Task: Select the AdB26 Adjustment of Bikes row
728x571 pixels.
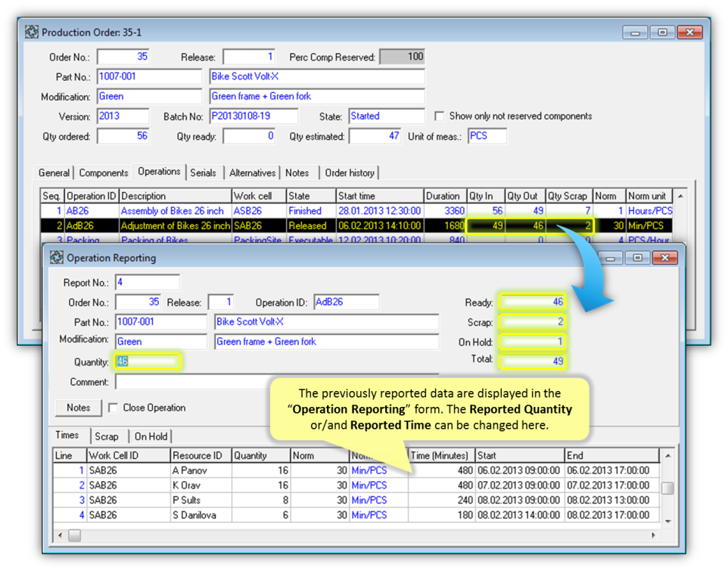Action: [x=356, y=225]
